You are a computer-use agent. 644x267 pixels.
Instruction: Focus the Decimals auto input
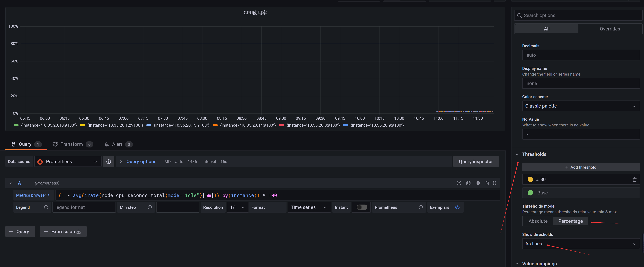[581, 55]
